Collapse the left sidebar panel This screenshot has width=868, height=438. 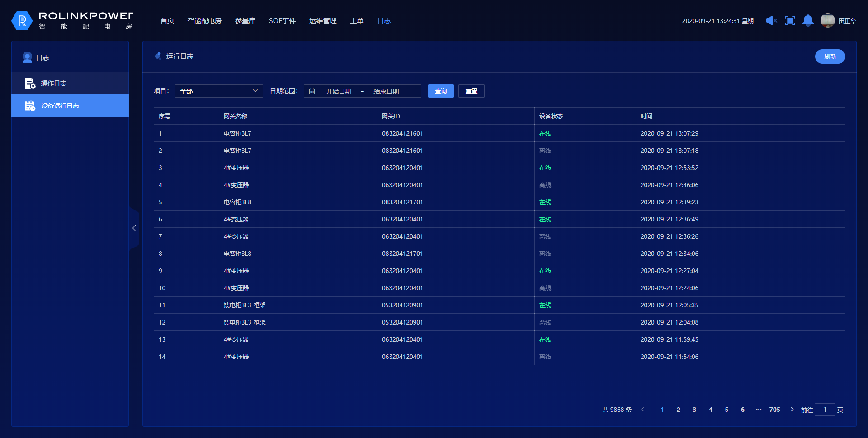(x=134, y=228)
